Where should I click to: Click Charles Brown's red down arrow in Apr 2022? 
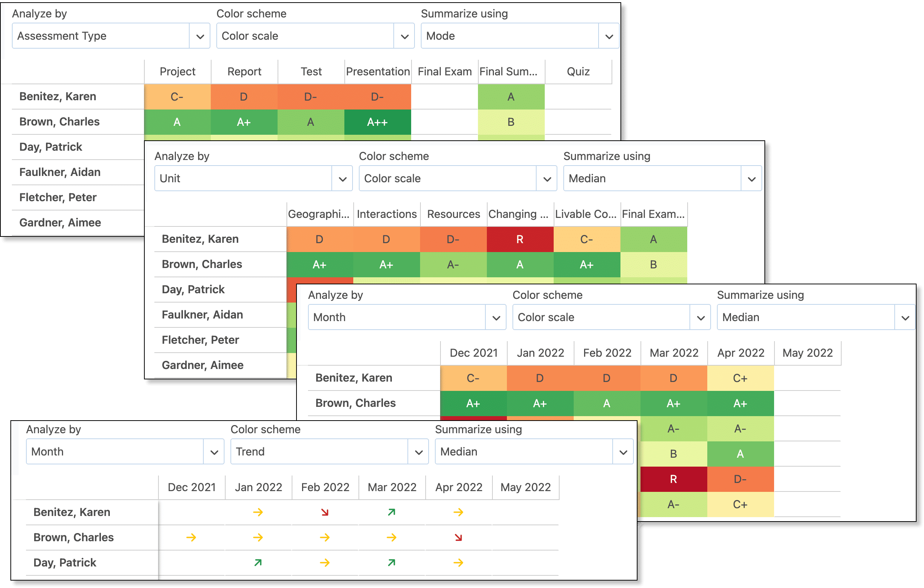click(x=458, y=538)
